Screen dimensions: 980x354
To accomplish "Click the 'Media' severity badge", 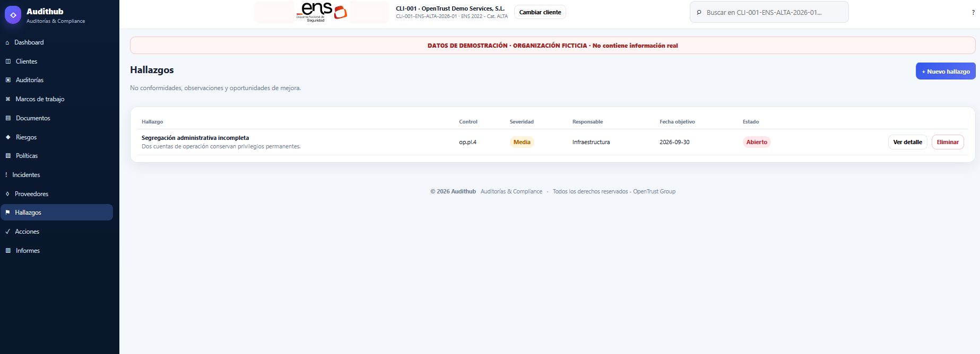I will (522, 142).
